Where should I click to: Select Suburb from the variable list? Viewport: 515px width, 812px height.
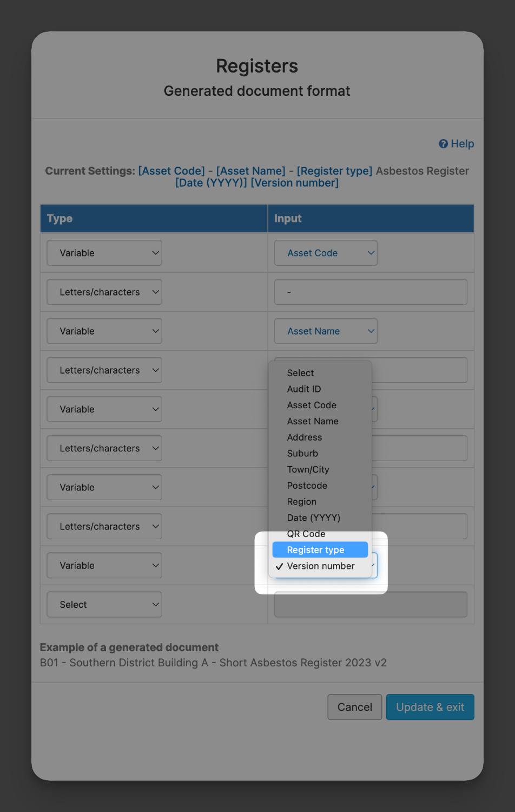320,453
